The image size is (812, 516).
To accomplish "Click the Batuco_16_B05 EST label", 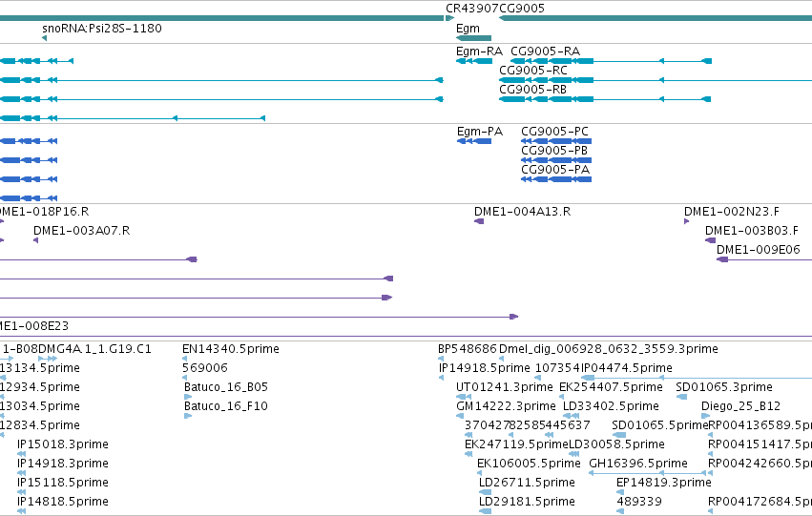I will click(x=226, y=387).
